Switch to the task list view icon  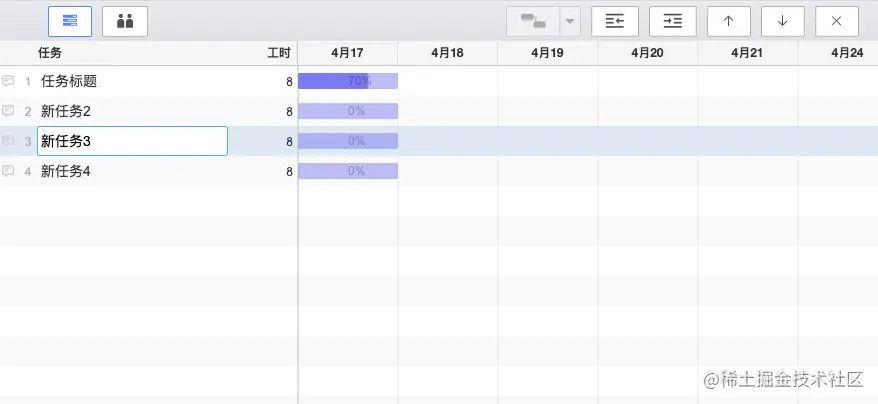coord(70,21)
